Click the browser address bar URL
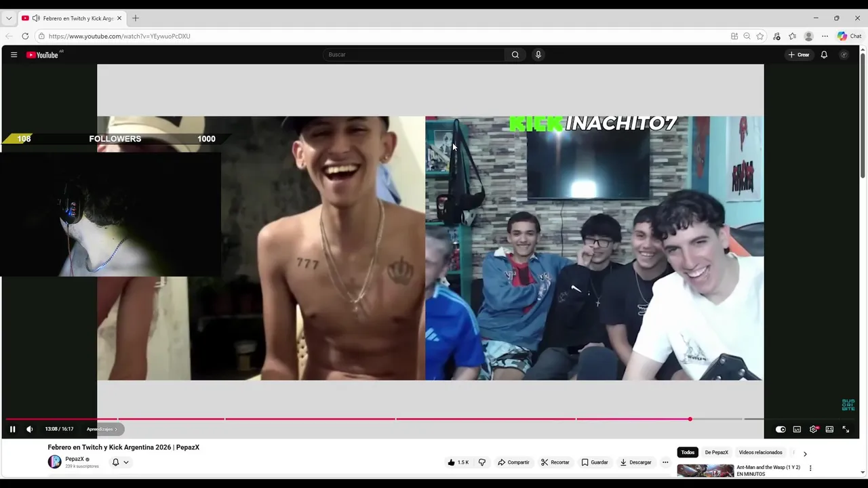This screenshot has width=868, height=488. point(119,36)
